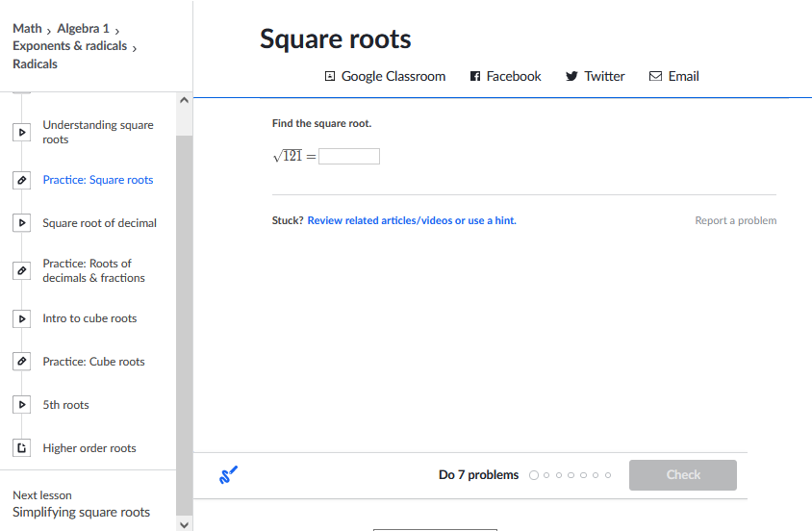Go to Exponents & radicals breadcrumb
812x531 pixels.
tap(70, 46)
